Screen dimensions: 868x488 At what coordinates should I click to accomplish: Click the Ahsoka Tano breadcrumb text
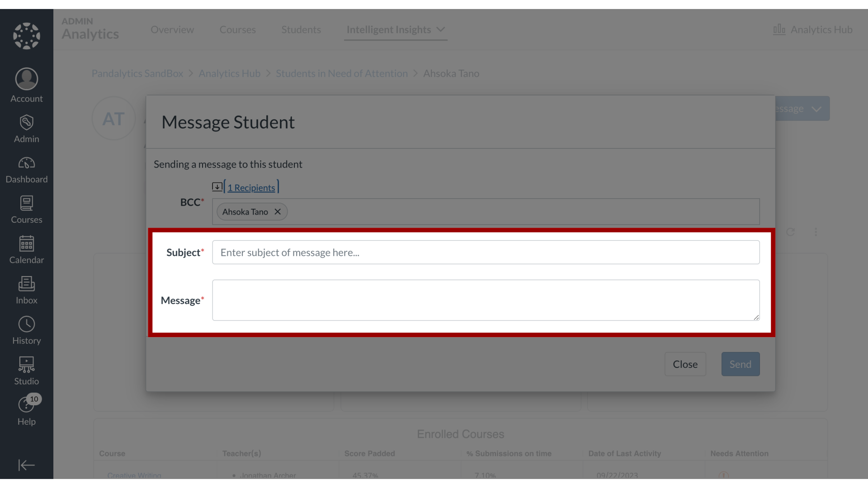[x=451, y=73]
